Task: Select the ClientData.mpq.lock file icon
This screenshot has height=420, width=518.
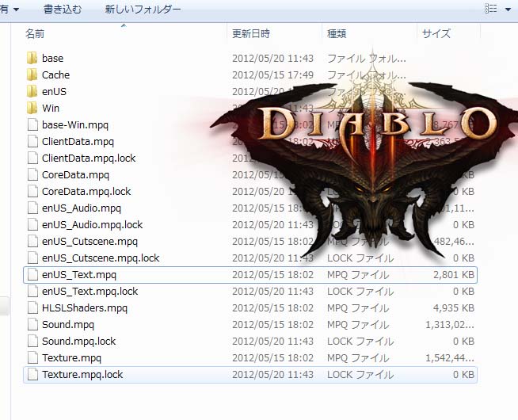Action: 32,158
